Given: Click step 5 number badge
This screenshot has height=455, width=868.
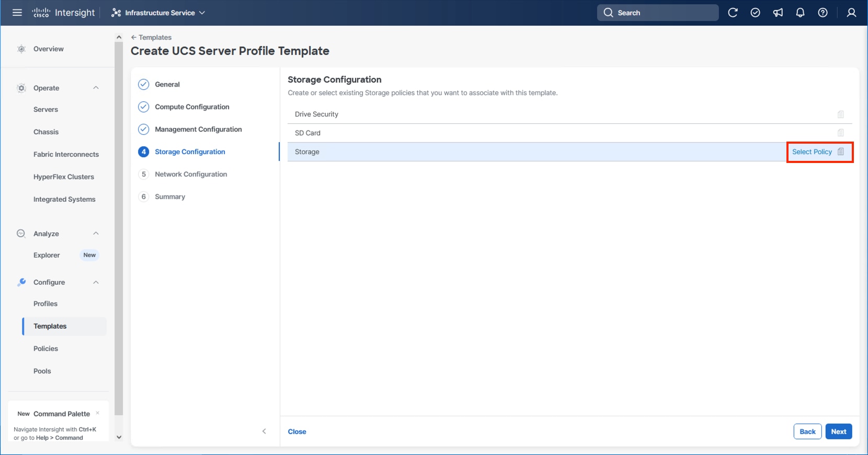Looking at the screenshot, I should click(x=143, y=174).
